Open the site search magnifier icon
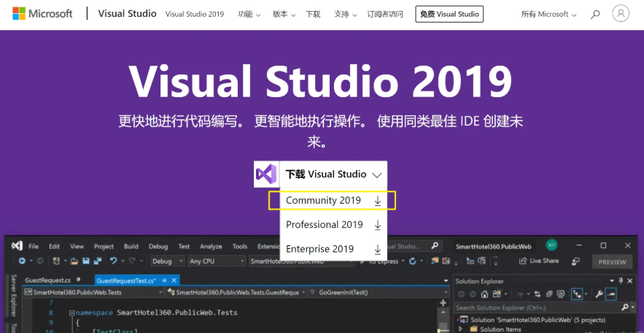 coord(594,14)
